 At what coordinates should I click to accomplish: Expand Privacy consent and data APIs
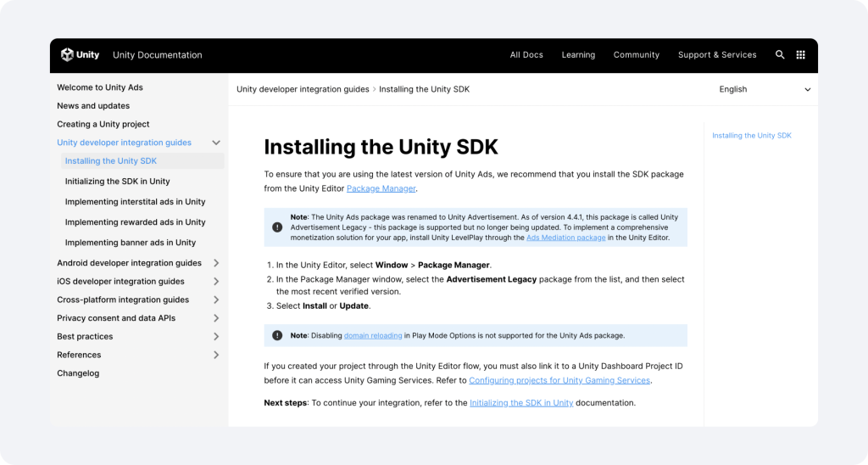click(x=216, y=318)
